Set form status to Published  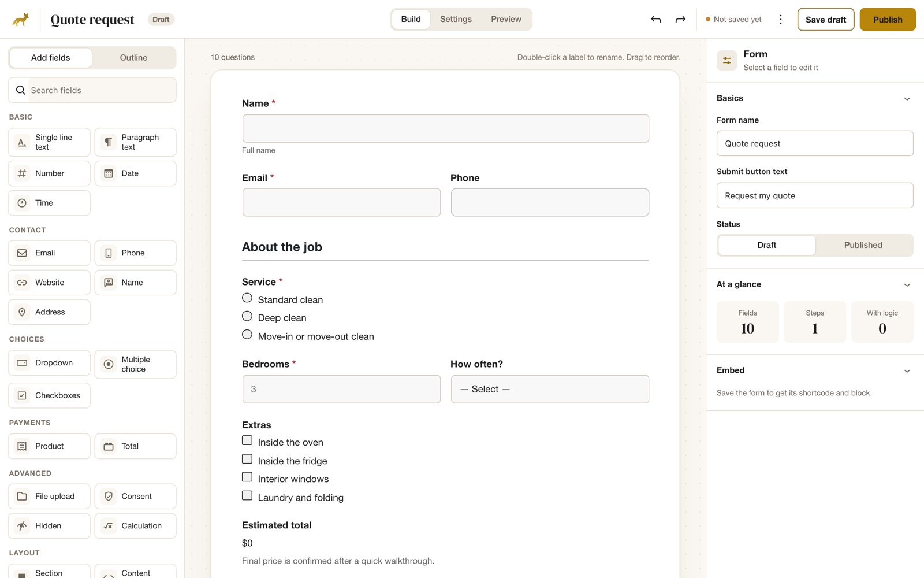click(863, 245)
